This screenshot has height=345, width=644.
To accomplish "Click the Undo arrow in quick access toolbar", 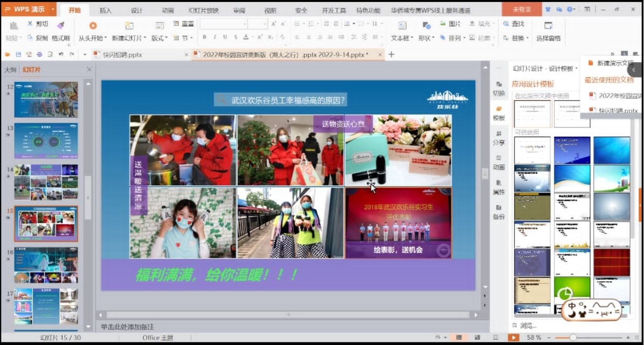I will [x=61, y=54].
